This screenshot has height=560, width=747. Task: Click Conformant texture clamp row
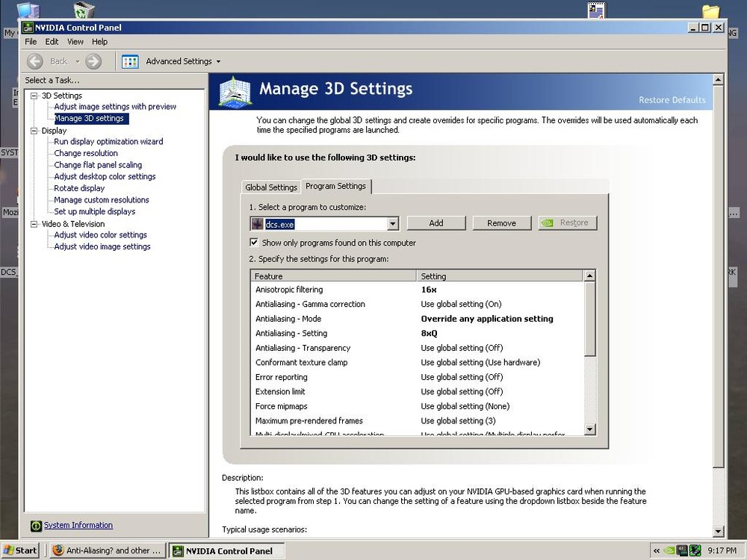[417, 362]
